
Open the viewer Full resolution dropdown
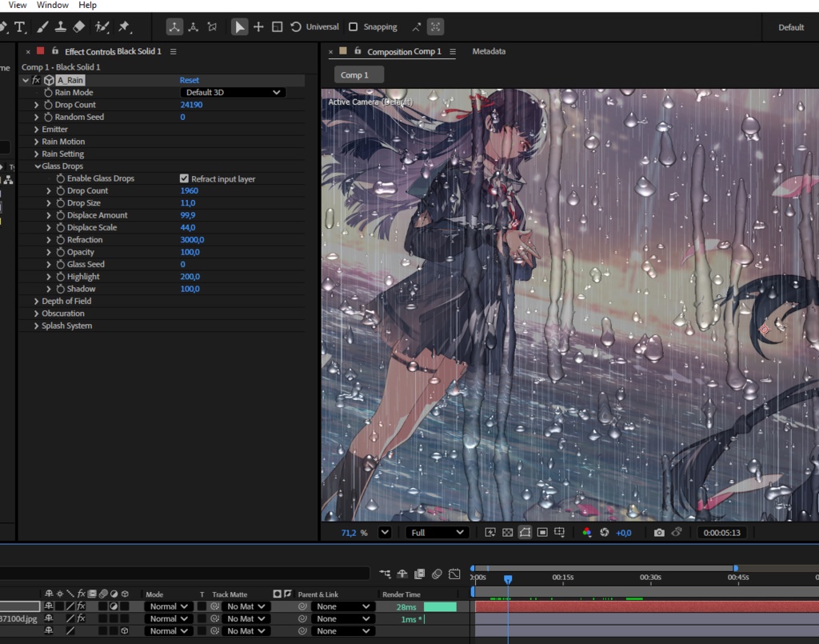(x=437, y=533)
